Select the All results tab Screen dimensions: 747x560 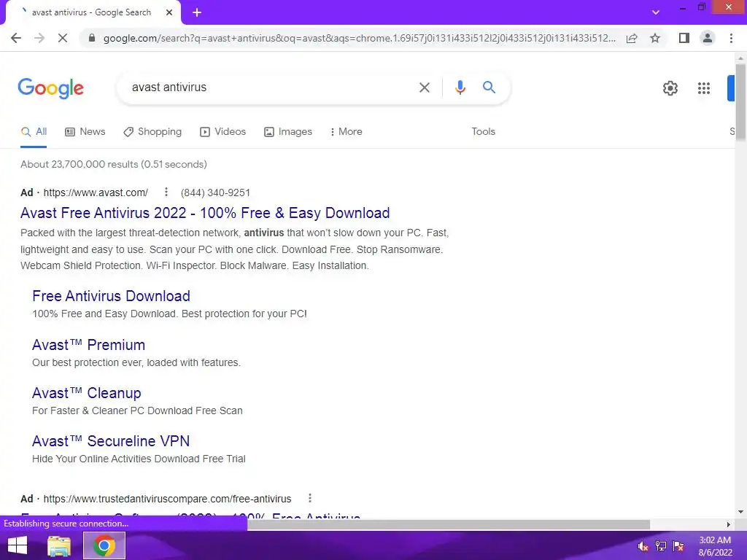click(34, 132)
